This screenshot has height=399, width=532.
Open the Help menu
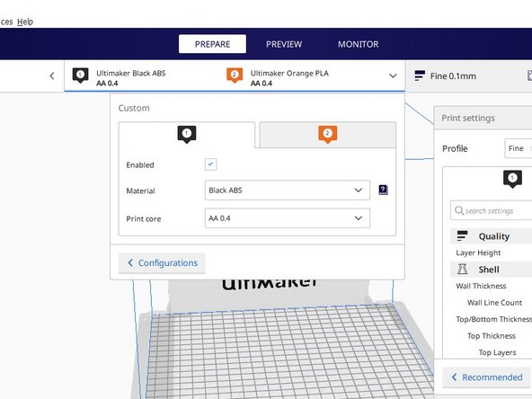(x=25, y=22)
